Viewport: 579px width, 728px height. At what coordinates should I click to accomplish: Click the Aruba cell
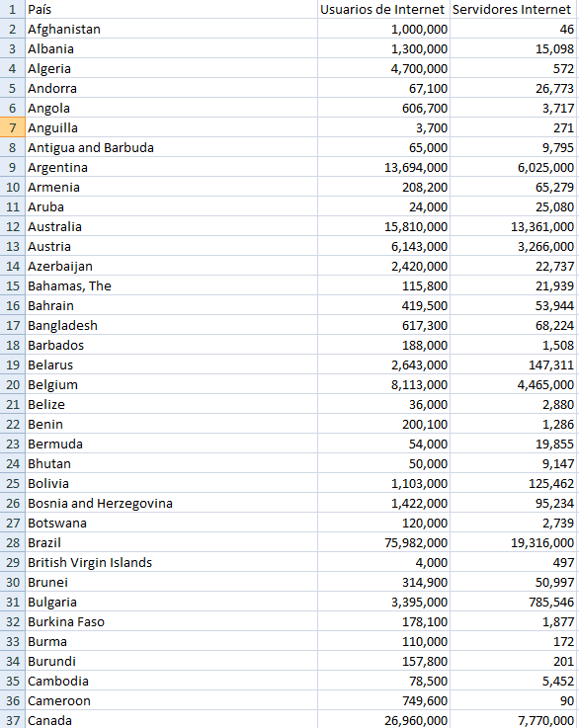pyautogui.click(x=171, y=206)
